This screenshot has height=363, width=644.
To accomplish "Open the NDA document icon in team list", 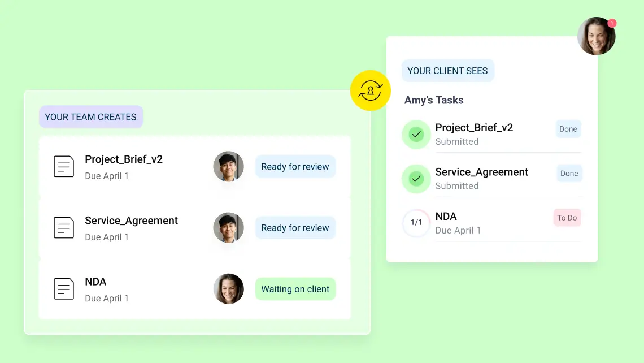I will (64, 288).
